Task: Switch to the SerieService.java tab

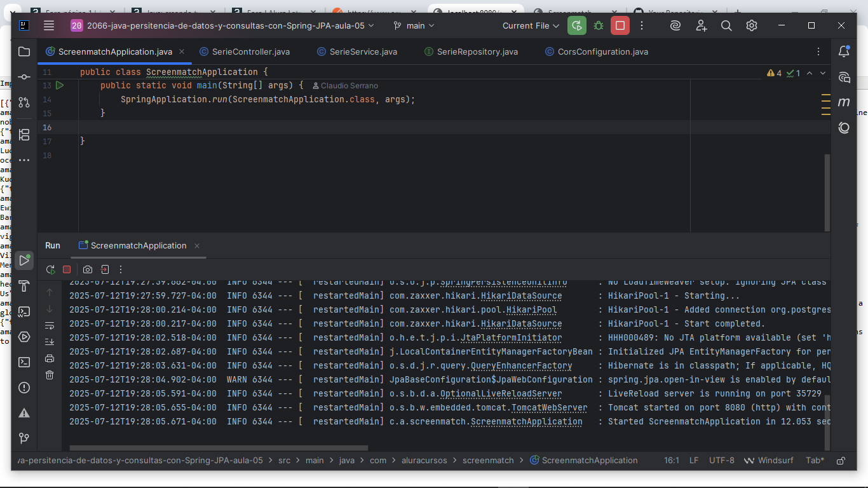Action: click(357, 51)
